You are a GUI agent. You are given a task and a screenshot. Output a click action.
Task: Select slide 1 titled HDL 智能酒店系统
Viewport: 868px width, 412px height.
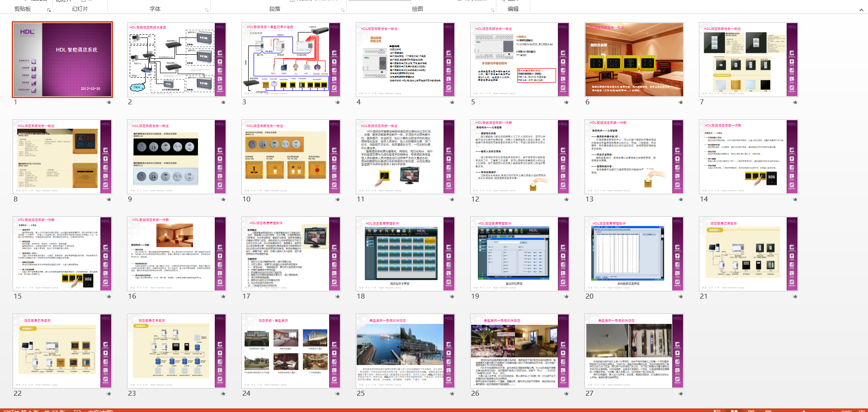(62, 60)
